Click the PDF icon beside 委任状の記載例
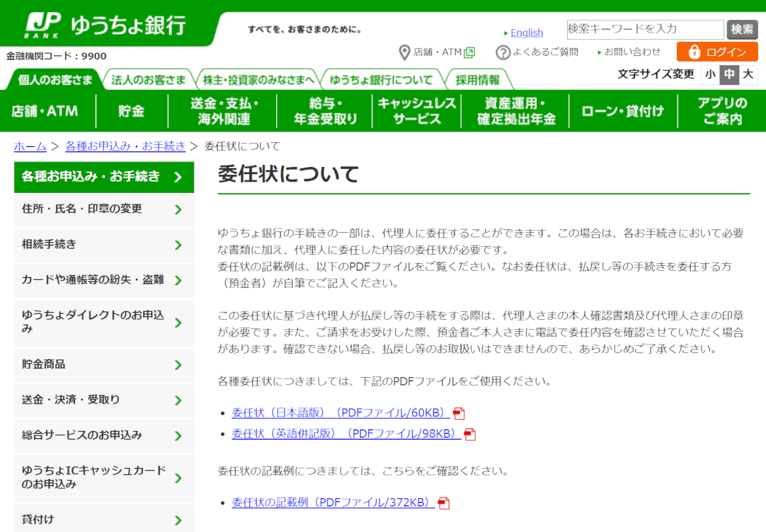This screenshot has width=766, height=532. coord(444,503)
